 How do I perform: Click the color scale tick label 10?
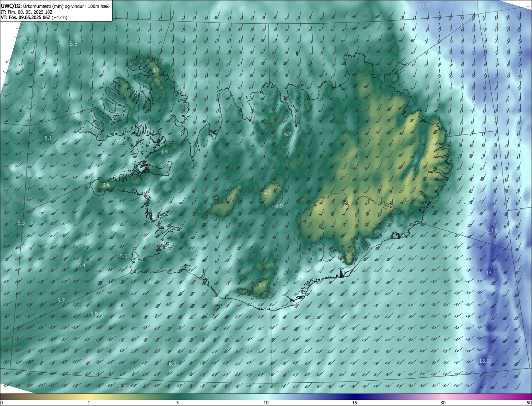pyautogui.click(x=266, y=403)
